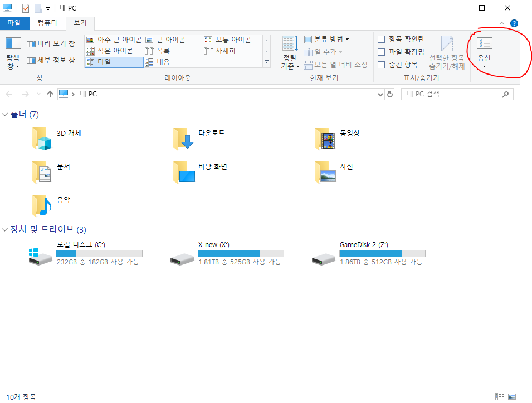
Task: Open the 바탕 화면 folder
Action: coord(200,172)
